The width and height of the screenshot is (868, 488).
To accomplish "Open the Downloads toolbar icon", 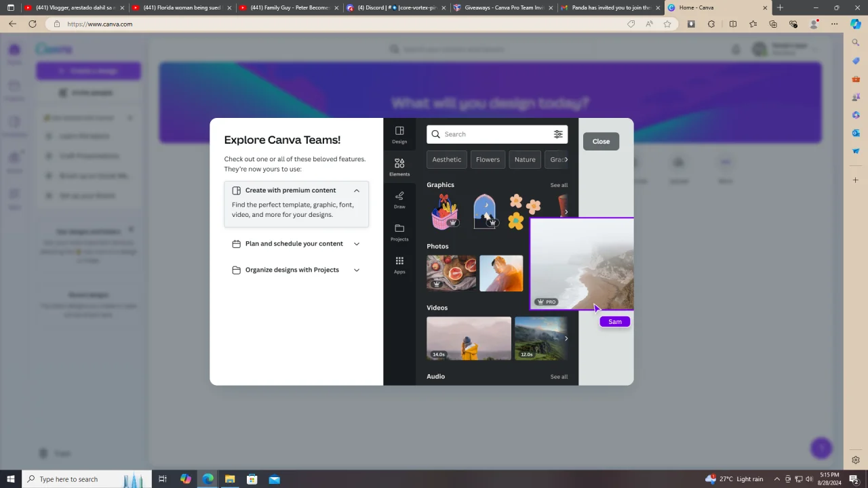I will (x=691, y=24).
